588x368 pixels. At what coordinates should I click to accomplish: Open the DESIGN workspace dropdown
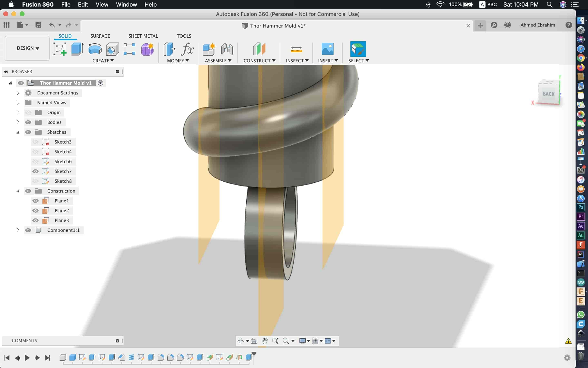[27, 48]
